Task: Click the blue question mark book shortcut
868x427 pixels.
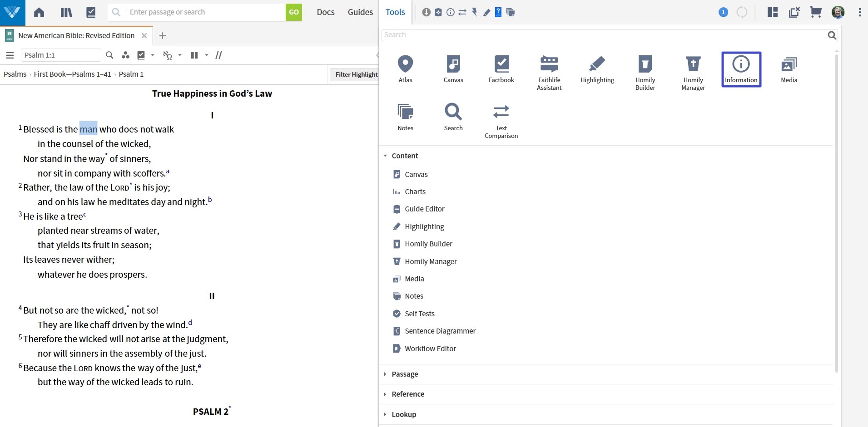Action: tap(498, 12)
